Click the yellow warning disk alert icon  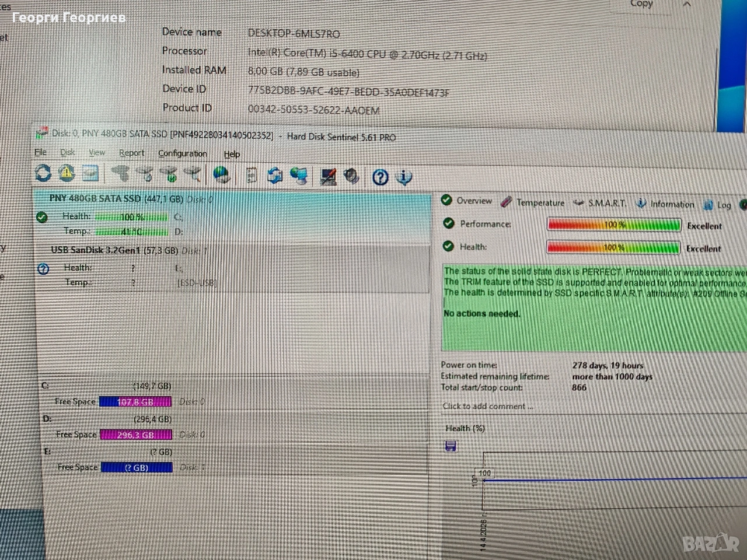67,173
